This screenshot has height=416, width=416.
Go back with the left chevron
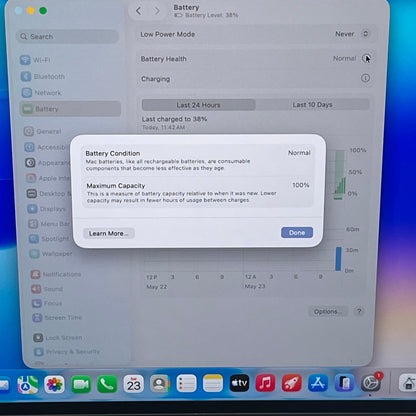coord(139,11)
